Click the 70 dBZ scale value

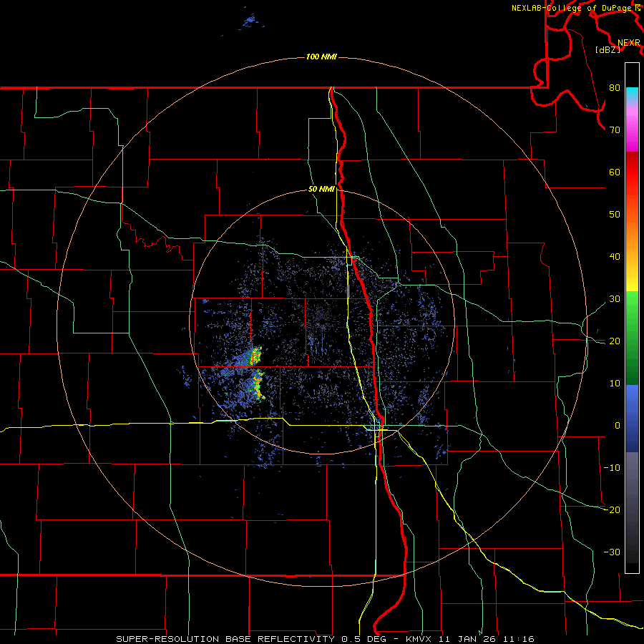click(615, 130)
